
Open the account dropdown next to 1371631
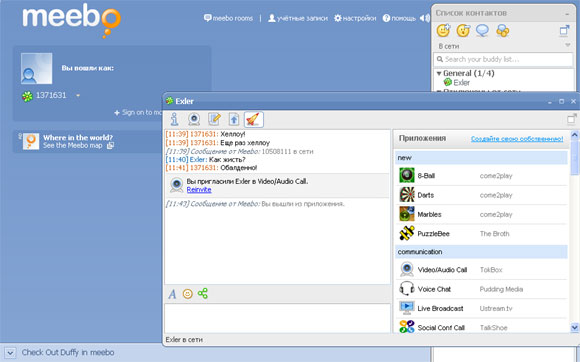[78, 96]
